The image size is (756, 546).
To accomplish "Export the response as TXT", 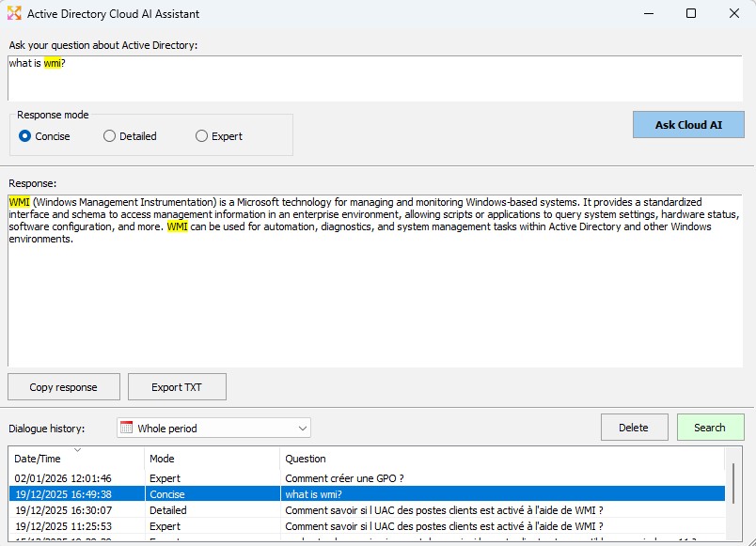I will click(177, 387).
